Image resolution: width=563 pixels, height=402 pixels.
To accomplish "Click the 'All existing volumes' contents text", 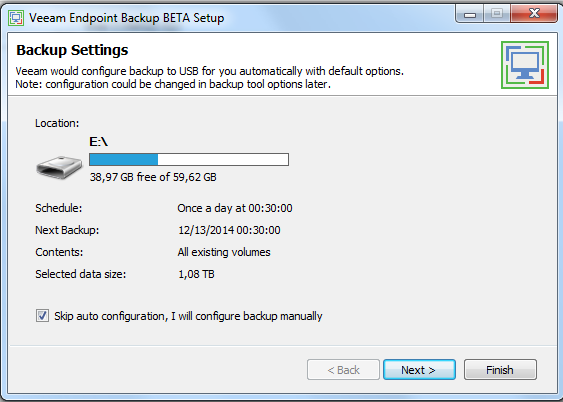I will pyautogui.click(x=224, y=252).
